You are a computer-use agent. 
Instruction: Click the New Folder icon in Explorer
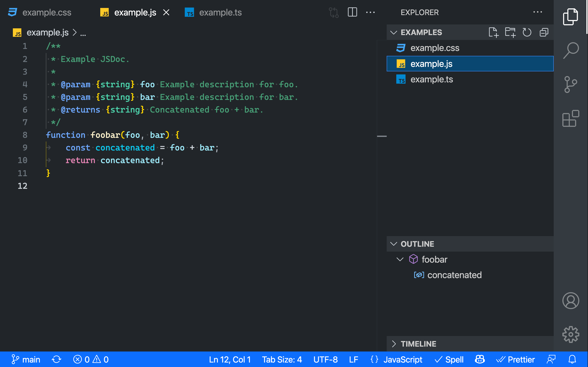click(x=510, y=32)
